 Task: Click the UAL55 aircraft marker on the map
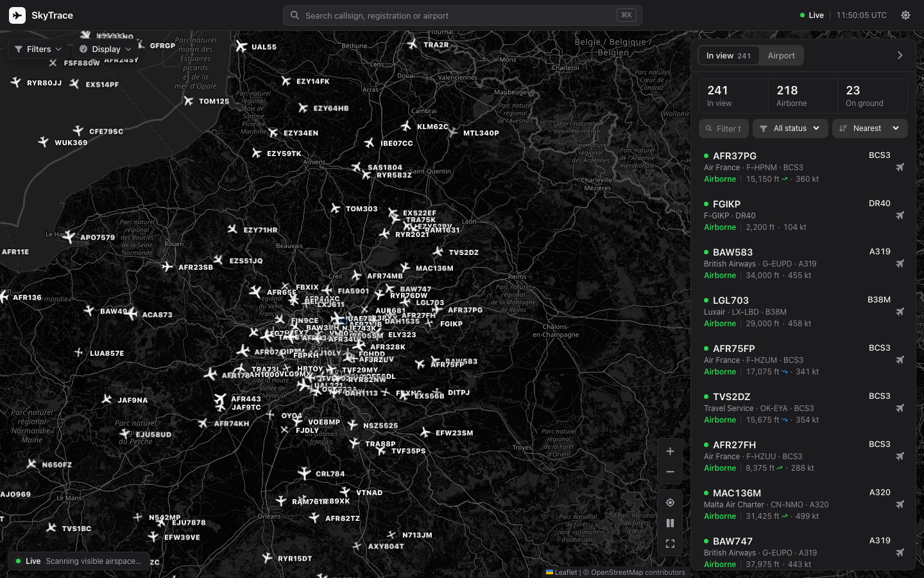pos(241,46)
